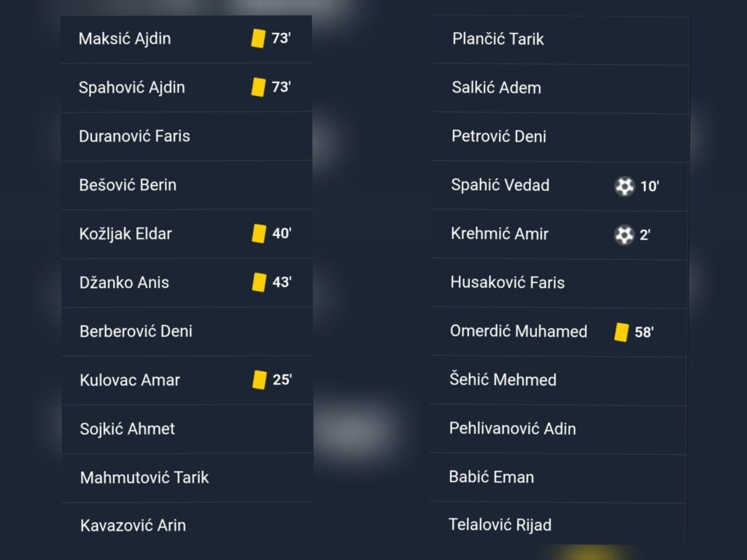Open Plančić Tarik player entry
The image size is (747, 560).
(x=498, y=39)
